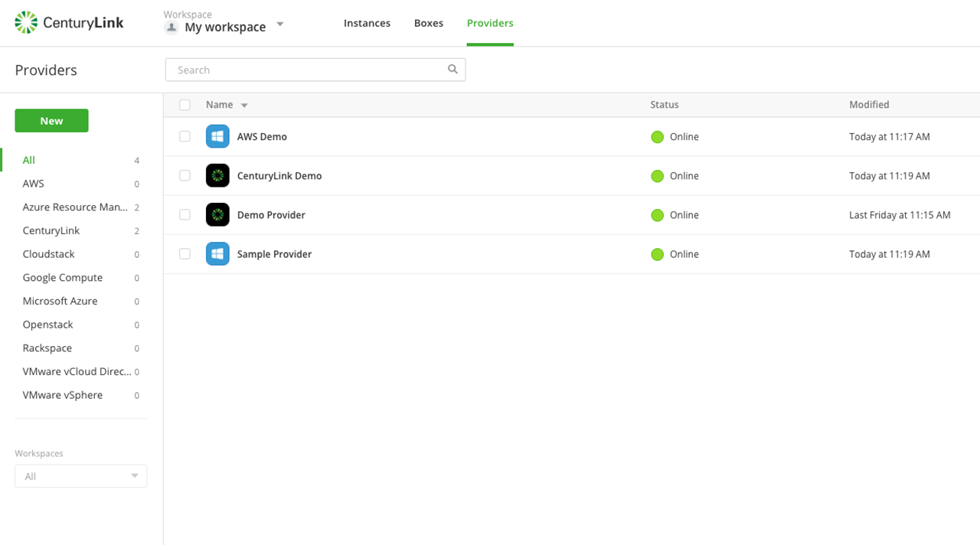Screen dimensions: 980x545
Task: Click the All filter count 4
Action: [137, 161]
